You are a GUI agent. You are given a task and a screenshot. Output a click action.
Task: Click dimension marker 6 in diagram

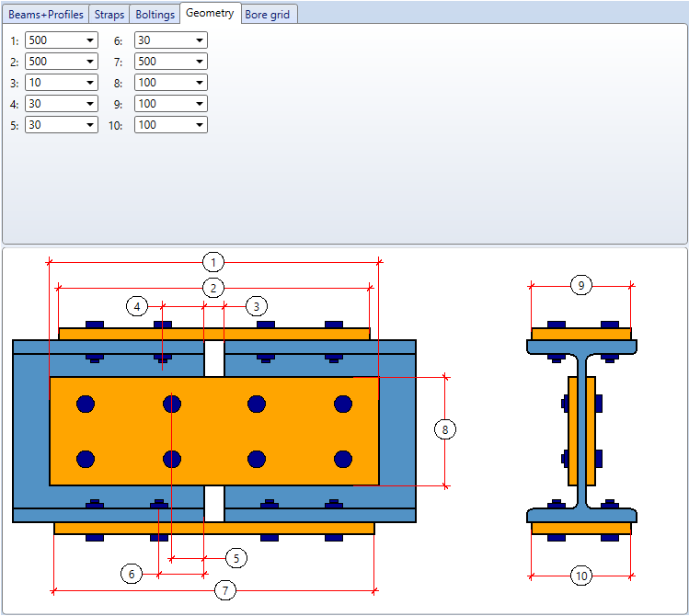coord(132,574)
